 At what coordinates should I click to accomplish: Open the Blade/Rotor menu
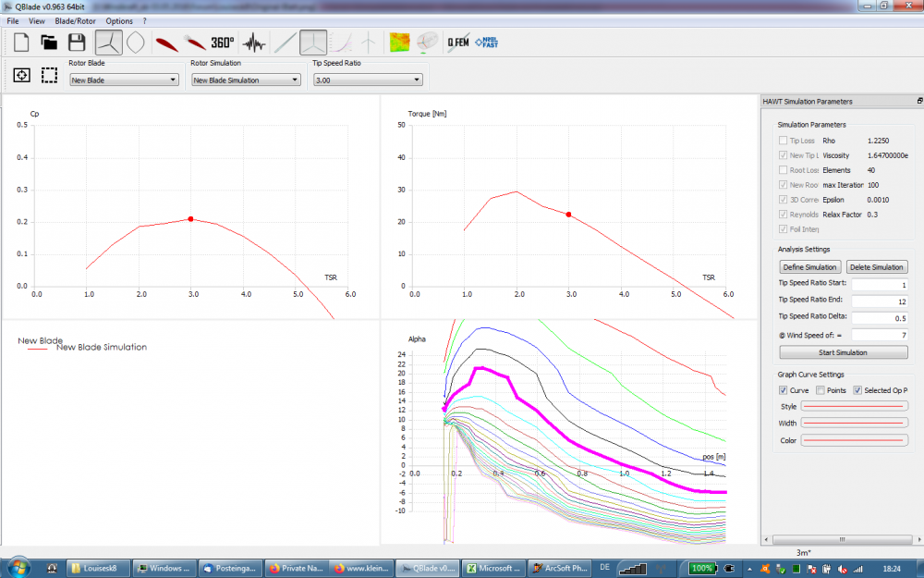tap(75, 20)
